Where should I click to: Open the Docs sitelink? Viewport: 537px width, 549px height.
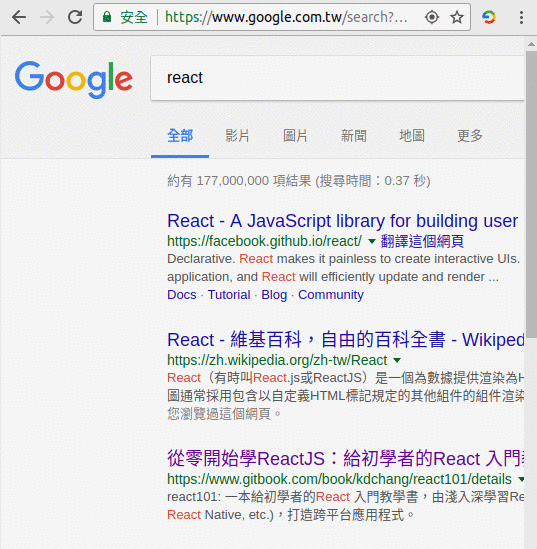(x=182, y=295)
